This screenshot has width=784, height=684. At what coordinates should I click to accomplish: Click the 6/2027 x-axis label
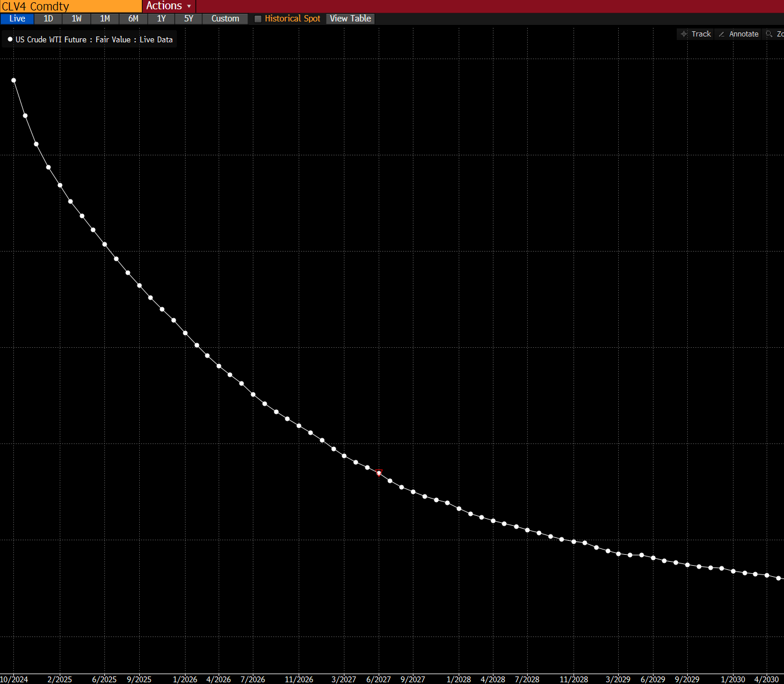pyautogui.click(x=379, y=679)
